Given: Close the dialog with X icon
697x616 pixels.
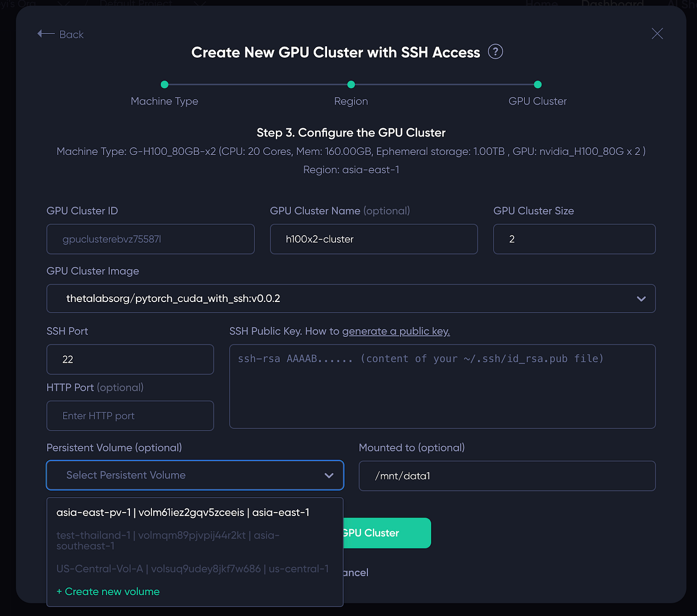Looking at the screenshot, I should coord(657,34).
